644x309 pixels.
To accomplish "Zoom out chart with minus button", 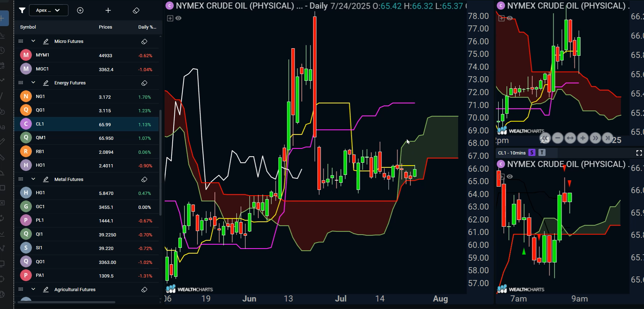I will pos(557,138).
